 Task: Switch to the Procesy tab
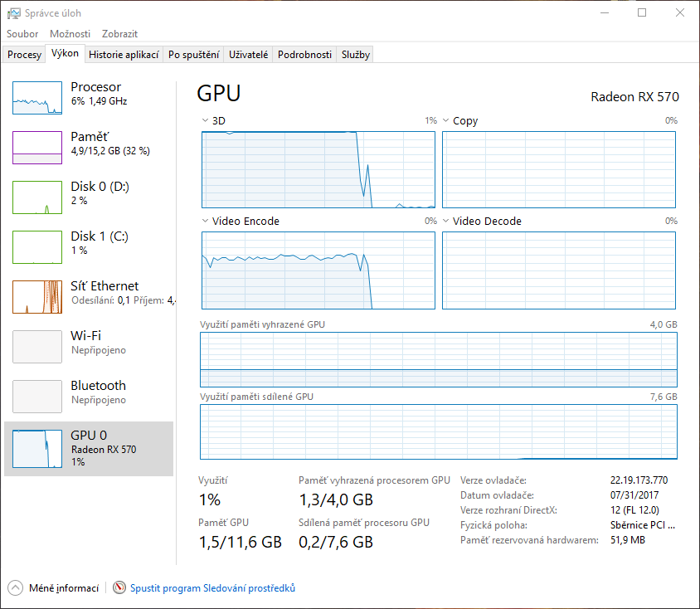click(24, 55)
